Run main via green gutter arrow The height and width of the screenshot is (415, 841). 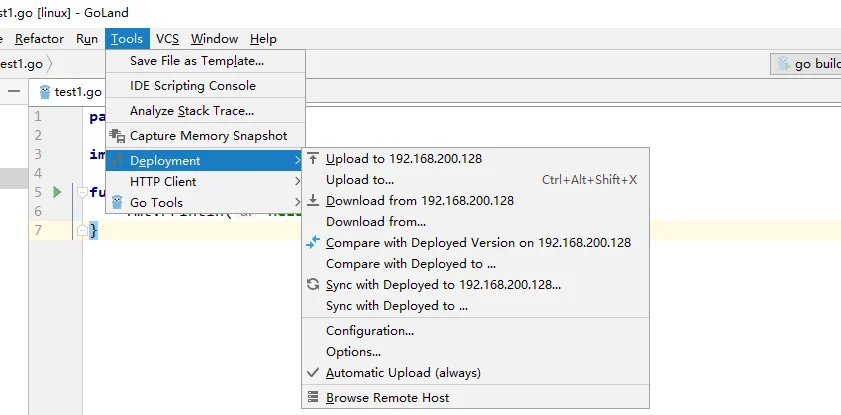(x=57, y=192)
